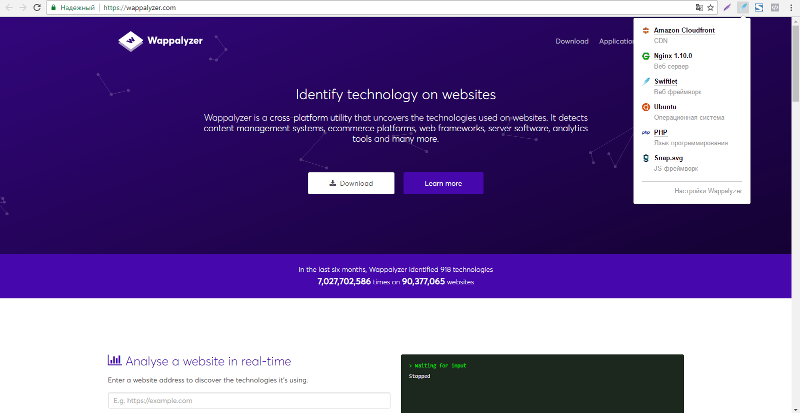Screen dimensions: 800x413
Task: Open the Nginx 1.10.0 link
Action: click(x=673, y=56)
